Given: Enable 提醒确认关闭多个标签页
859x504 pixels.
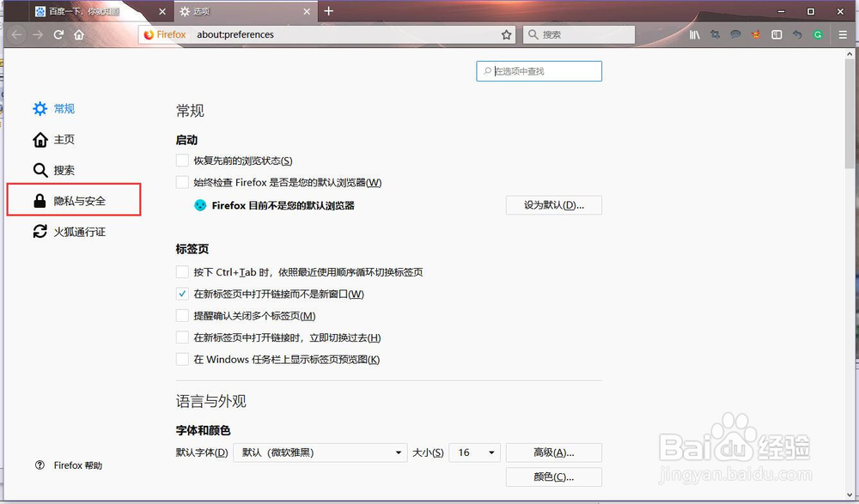Looking at the screenshot, I should coord(181,314).
